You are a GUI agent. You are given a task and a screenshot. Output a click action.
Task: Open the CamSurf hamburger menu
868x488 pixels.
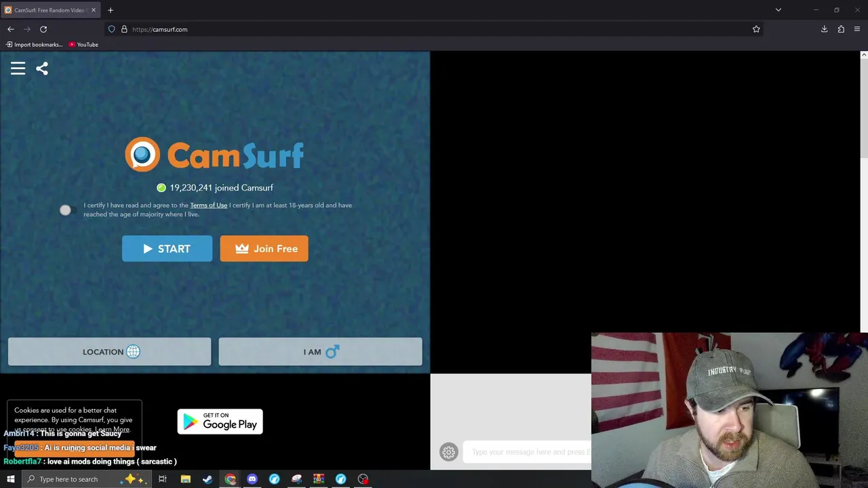point(18,68)
